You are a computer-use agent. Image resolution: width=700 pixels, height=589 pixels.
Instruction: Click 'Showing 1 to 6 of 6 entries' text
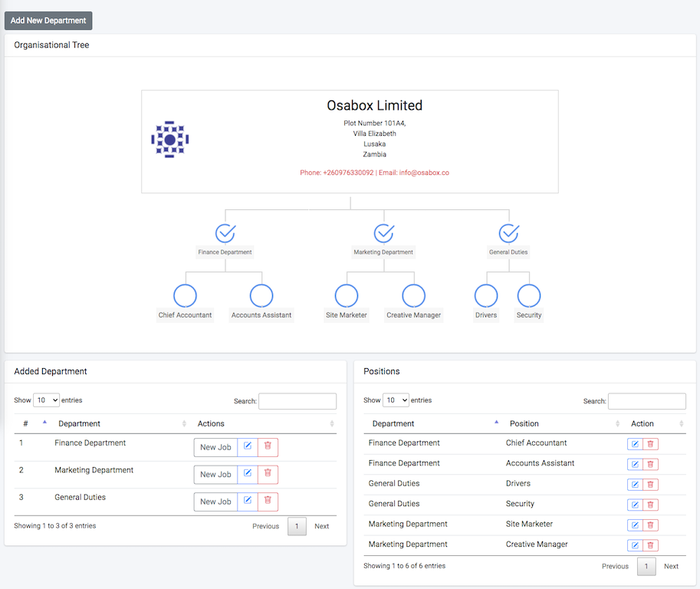pyautogui.click(x=405, y=566)
